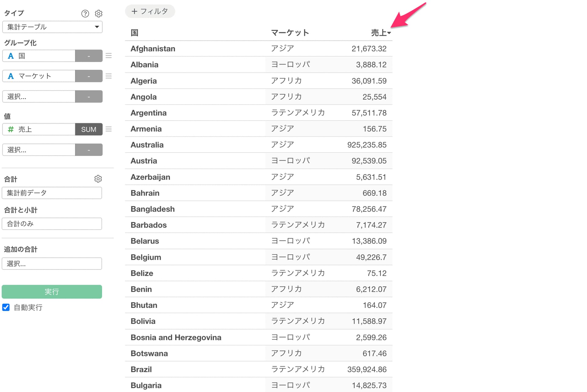Select the 国 group-by column field
The image size is (587, 392).
39,56
